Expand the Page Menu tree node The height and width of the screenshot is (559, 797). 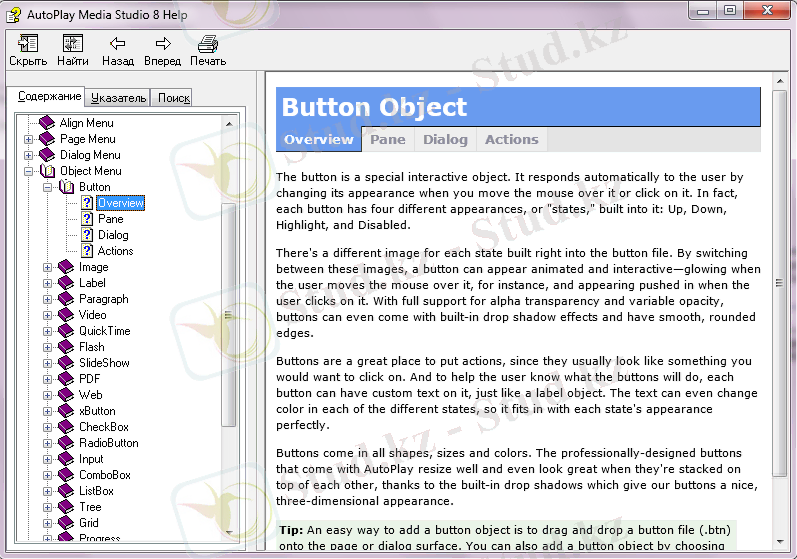[29, 139]
